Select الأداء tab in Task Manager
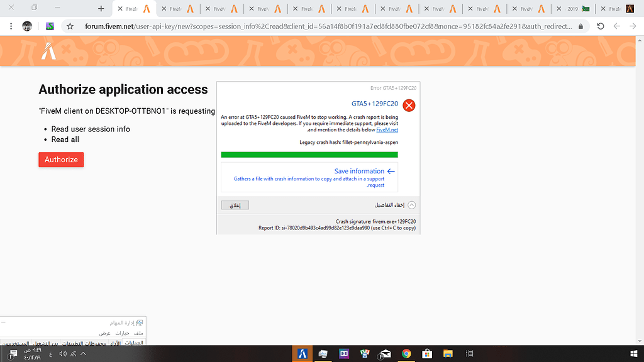The height and width of the screenshot is (362, 644). [116, 343]
